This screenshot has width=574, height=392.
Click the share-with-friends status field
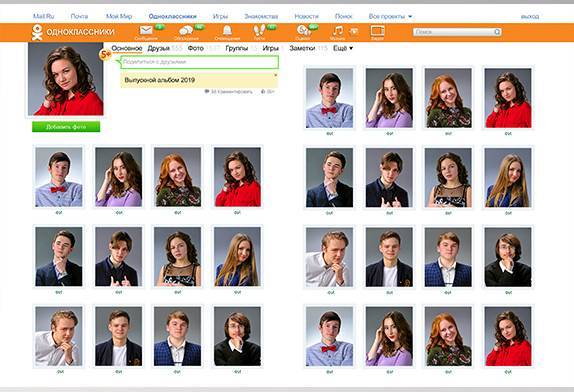(200, 62)
